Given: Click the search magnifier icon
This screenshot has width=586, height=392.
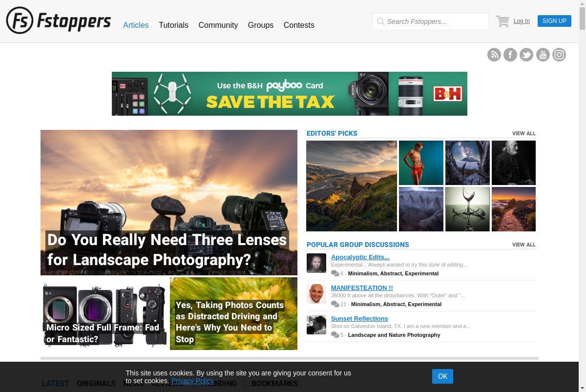Looking at the screenshot, I should [x=381, y=21].
